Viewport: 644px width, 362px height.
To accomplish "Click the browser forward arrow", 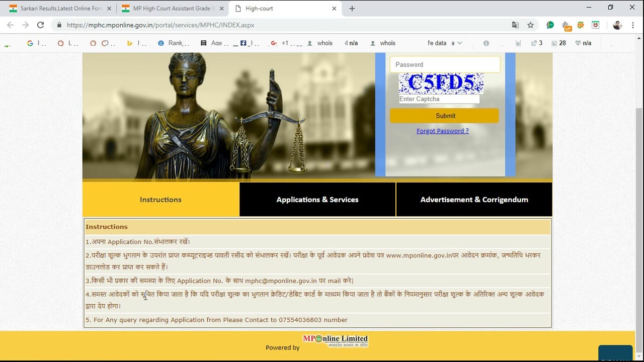I will tap(25, 25).
